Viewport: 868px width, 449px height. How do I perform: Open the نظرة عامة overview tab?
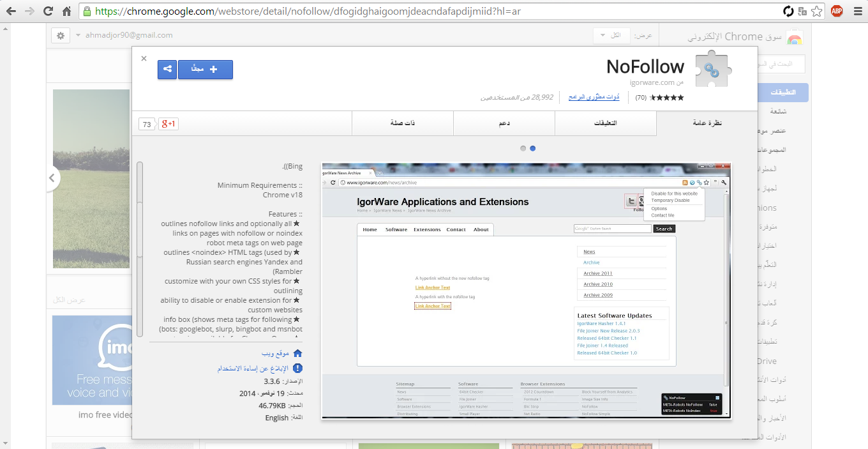coord(707,123)
